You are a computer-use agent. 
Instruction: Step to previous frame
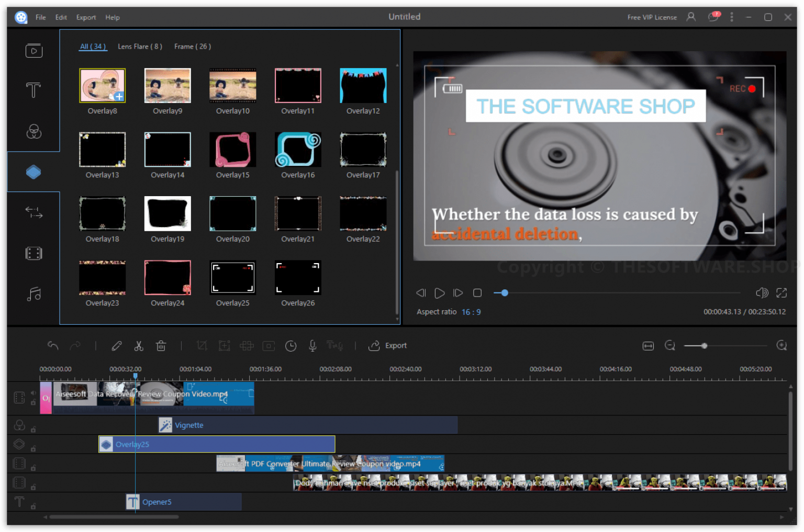(x=421, y=293)
